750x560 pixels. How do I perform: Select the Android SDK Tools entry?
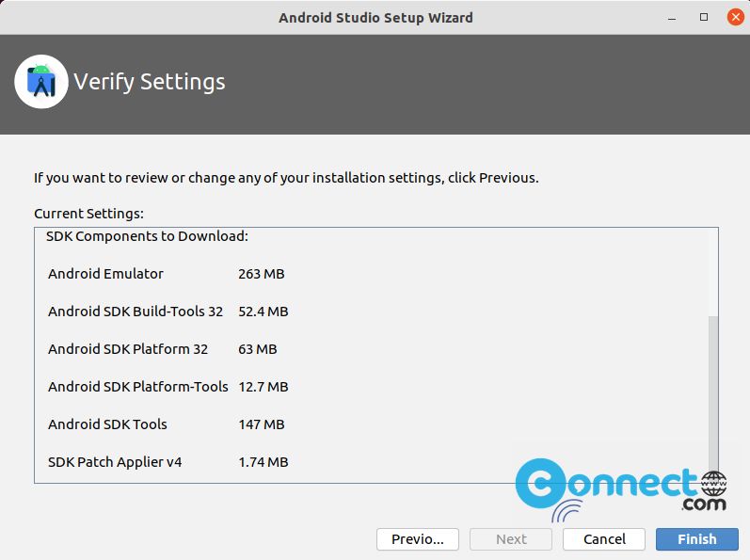click(x=107, y=424)
